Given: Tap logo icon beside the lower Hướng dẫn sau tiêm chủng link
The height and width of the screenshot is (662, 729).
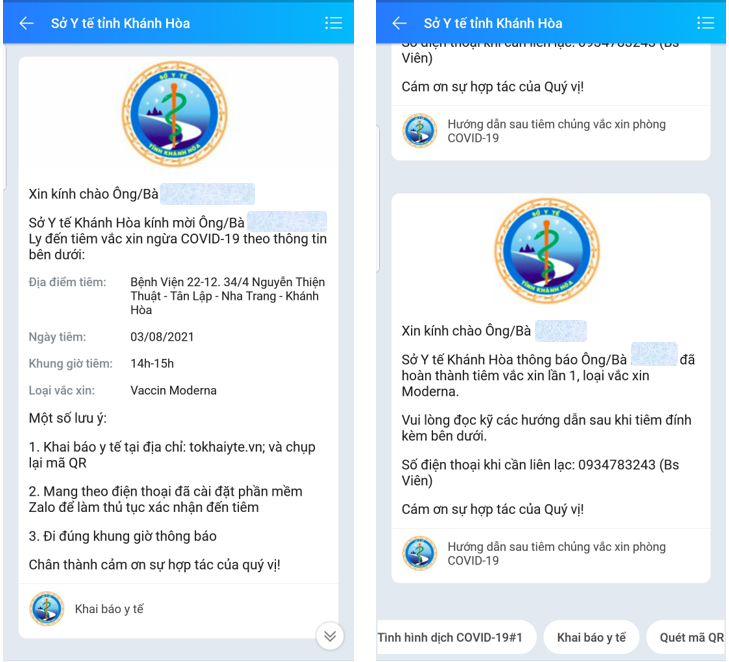Looking at the screenshot, I should (419, 554).
